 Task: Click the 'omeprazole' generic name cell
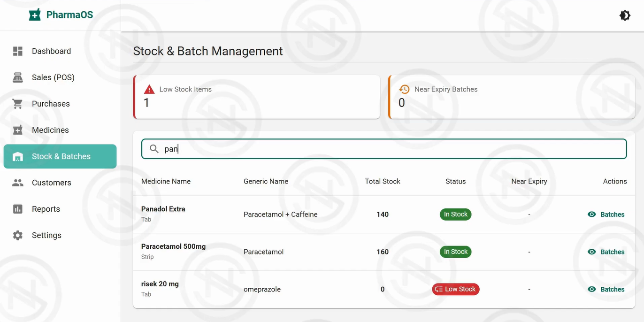click(x=262, y=290)
